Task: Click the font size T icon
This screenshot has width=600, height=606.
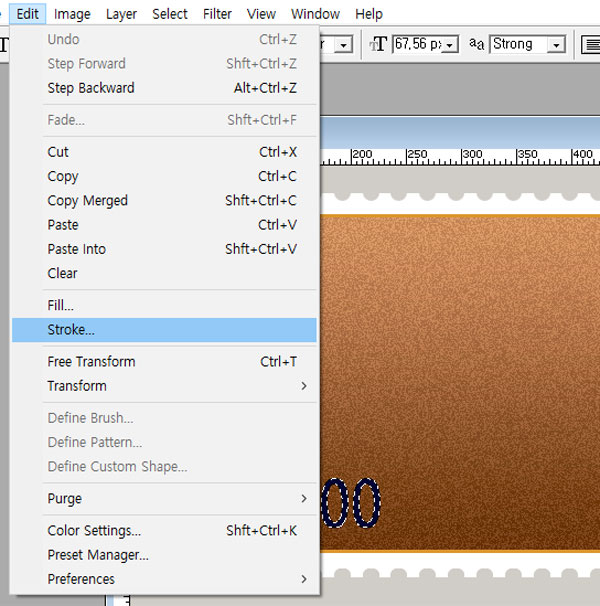Action: 378,44
